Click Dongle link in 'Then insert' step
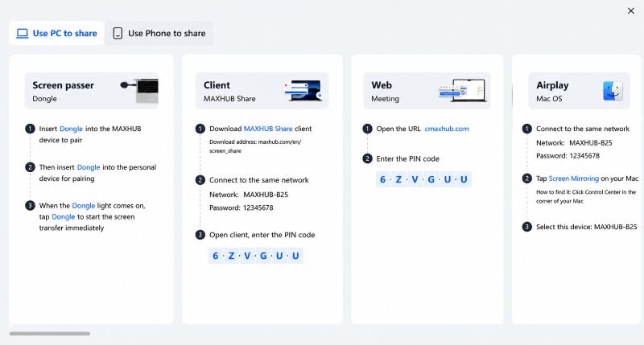 pyautogui.click(x=89, y=167)
